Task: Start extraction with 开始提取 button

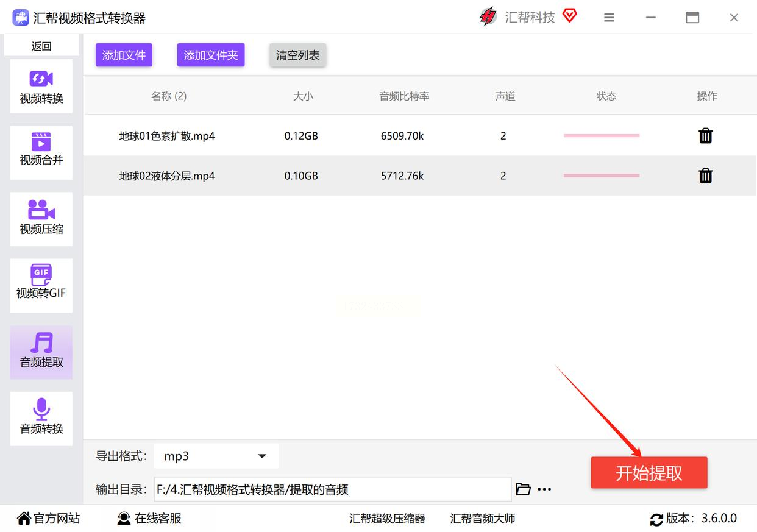Action: [x=649, y=473]
